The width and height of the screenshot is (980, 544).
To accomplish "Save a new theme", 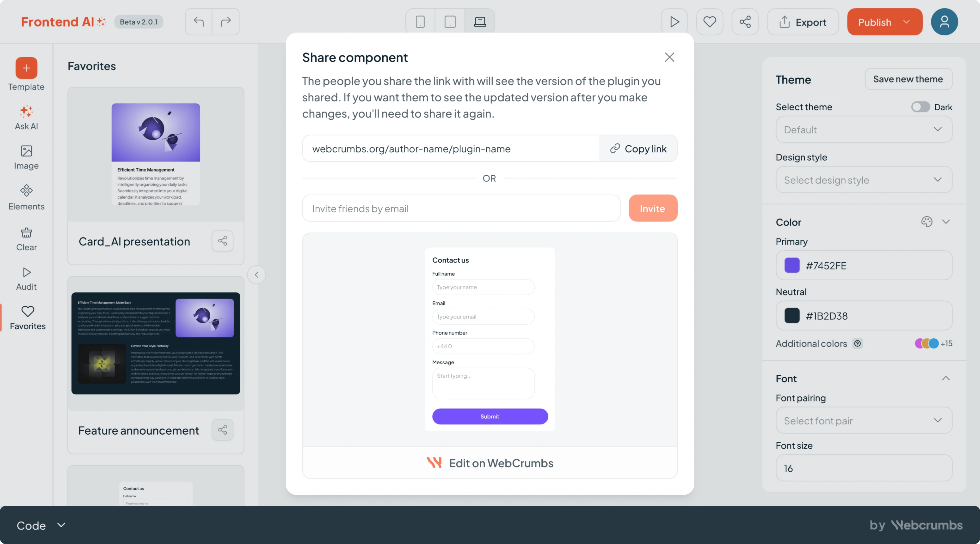I will click(909, 79).
